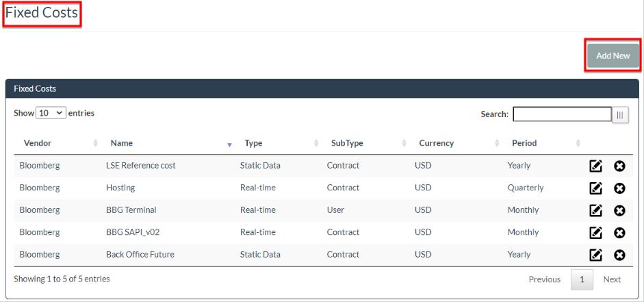
Task: Edit the LSE Reference cost row
Action: pyautogui.click(x=595, y=166)
